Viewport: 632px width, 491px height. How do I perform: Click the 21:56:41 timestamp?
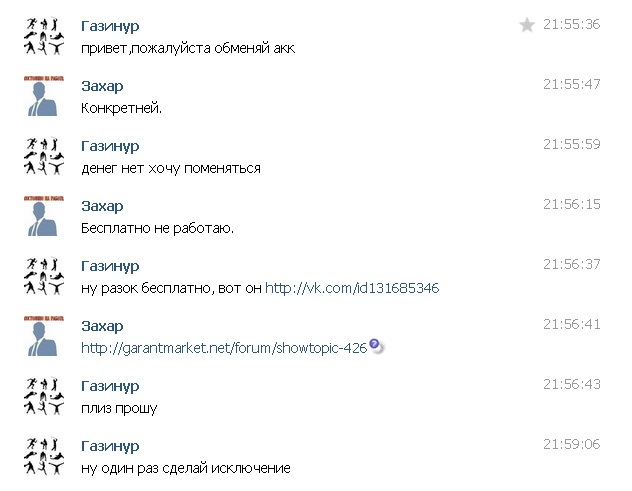pyautogui.click(x=572, y=324)
